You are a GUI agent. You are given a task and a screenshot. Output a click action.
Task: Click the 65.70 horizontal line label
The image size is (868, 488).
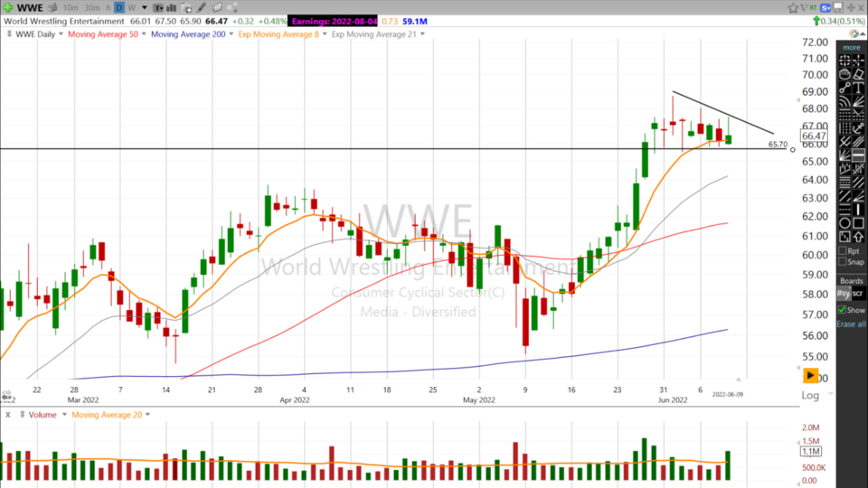(778, 145)
